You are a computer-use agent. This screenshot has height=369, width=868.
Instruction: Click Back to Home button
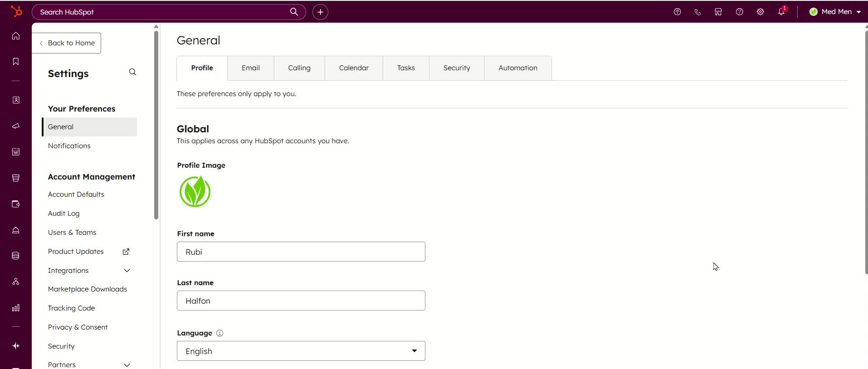pos(67,43)
